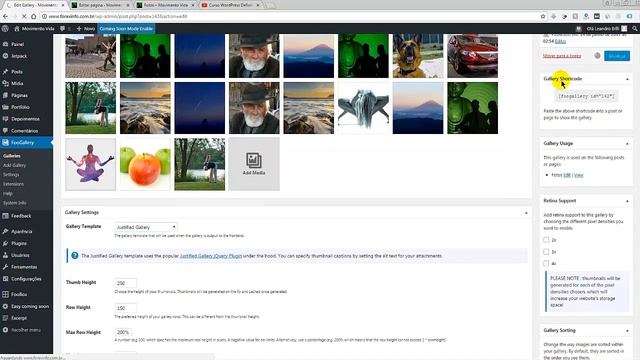Click the Depoimentos sidebar icon

point(5,119)
